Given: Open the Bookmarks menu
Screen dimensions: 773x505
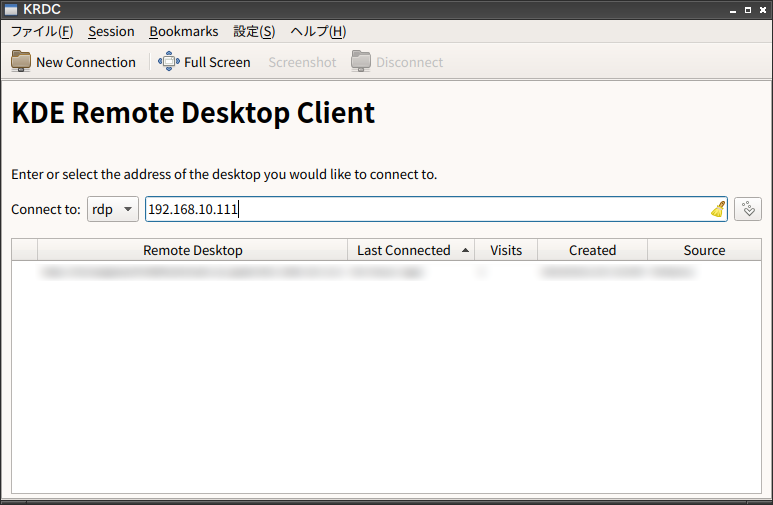Looking at the screenshot, I should [x=184, y=32].
